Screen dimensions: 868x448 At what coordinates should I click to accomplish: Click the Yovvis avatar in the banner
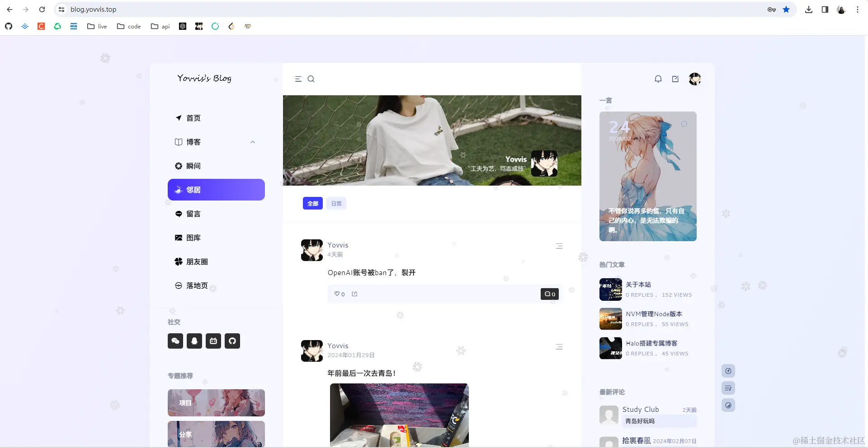click(x=544, y=163)
